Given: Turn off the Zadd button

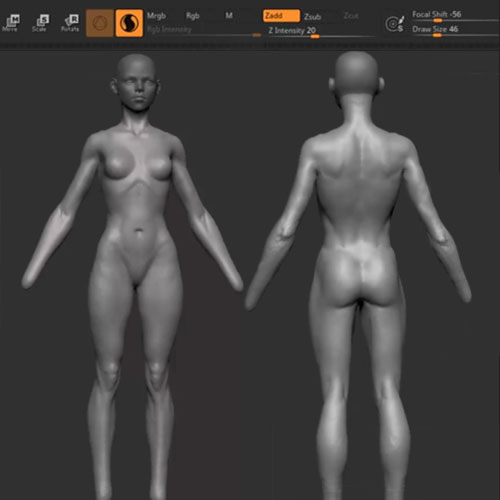Looking at the screenshot, I should (281, 16).
